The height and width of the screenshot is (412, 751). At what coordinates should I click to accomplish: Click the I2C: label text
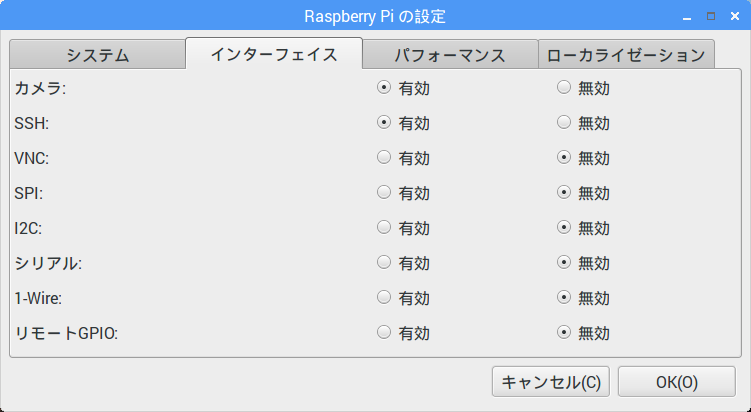tap(28, 228)
